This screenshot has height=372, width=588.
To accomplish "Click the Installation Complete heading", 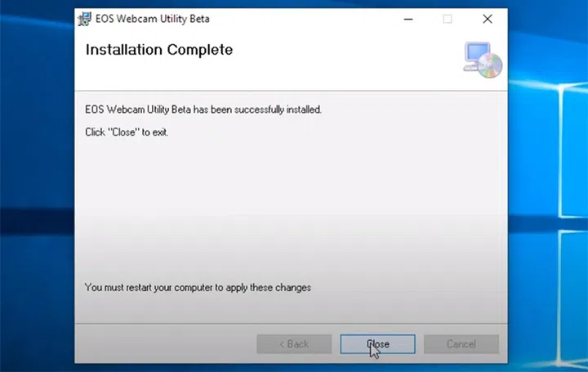I will click(159, 50).
